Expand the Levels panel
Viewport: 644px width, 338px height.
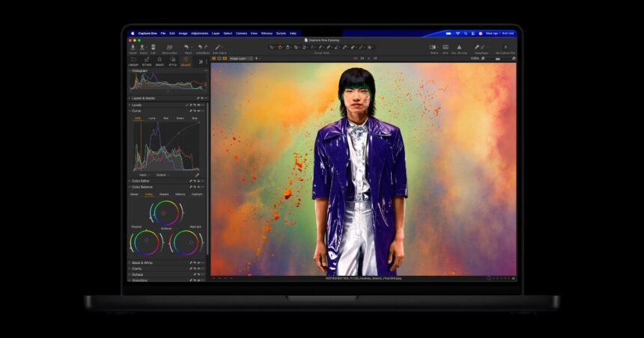[x=130, y=105]
